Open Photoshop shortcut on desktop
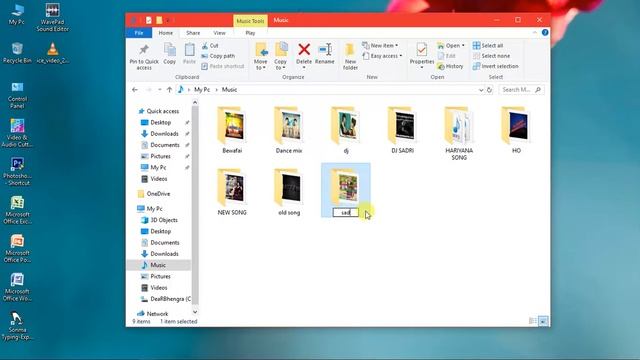 point(17,171)
